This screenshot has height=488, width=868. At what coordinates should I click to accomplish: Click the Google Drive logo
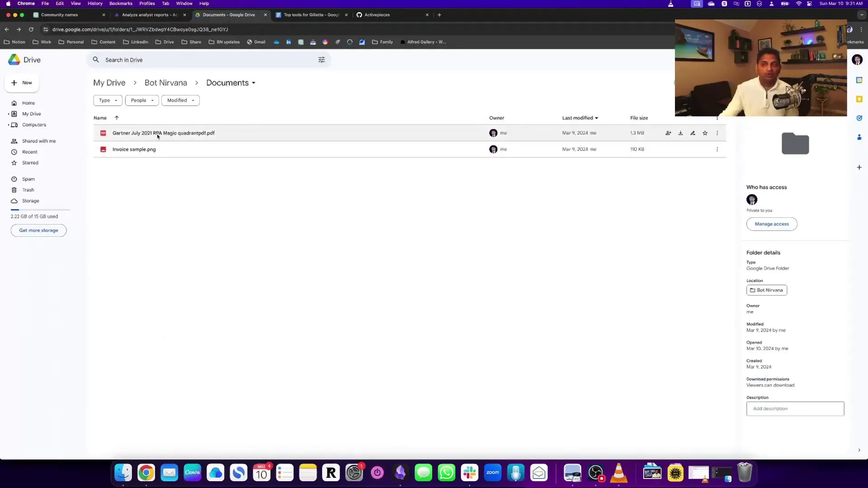click(14, 60)
